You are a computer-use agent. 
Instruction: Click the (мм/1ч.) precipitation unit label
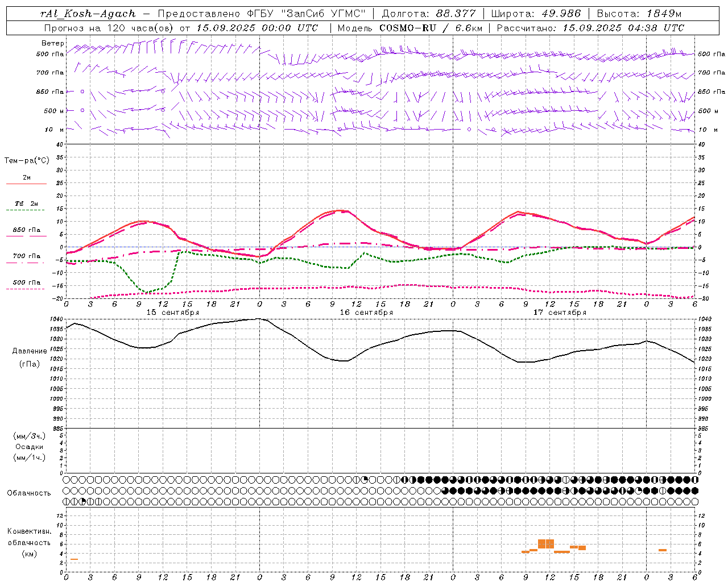[30, 458]
